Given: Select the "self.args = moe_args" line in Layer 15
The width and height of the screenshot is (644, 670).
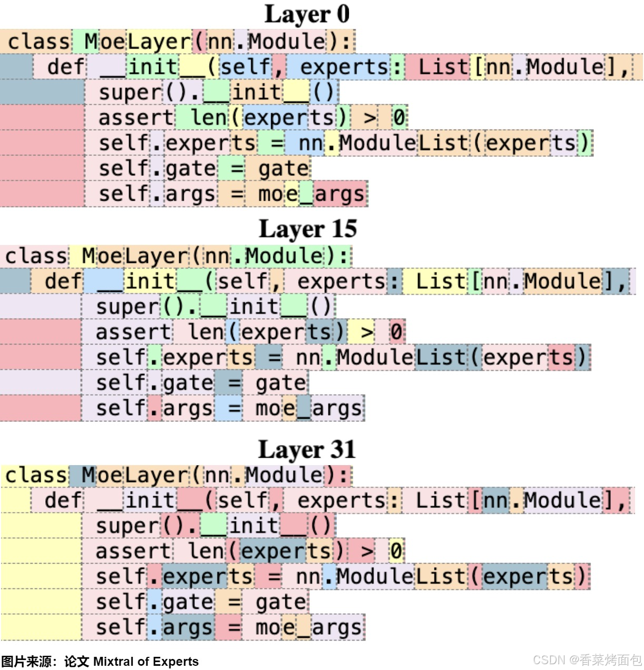Looking at the screenshot, I should pyautogui.click(x=182, y=408).
